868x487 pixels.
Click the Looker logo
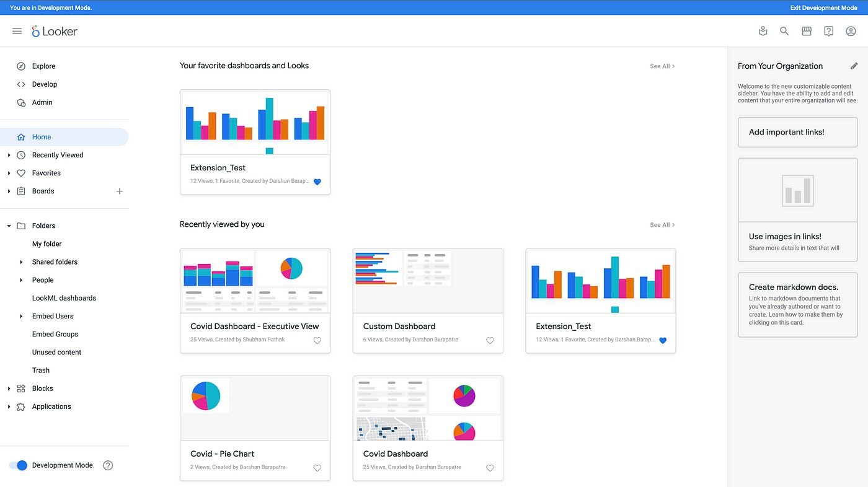coord(55,31)
